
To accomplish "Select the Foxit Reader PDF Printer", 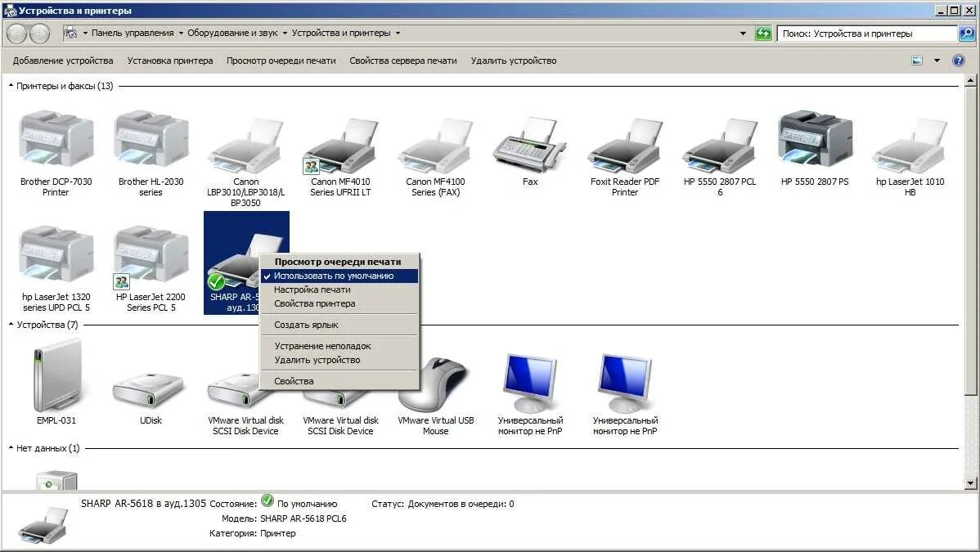I will coord(625,145).
